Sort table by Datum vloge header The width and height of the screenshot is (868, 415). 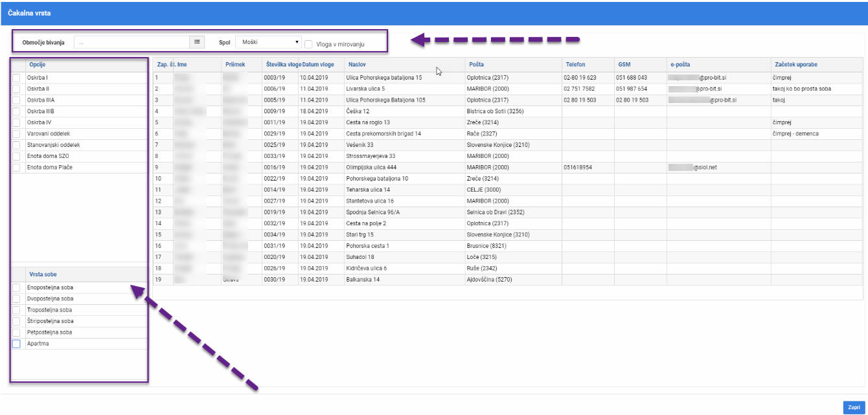point(318,65)
